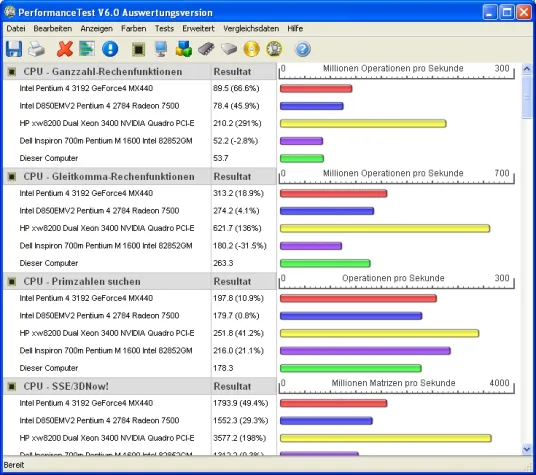Collapse the CPU - Ganzzahl-Rechenfunktionen section icon
The image size is (536, 475).
coord(12,72)
